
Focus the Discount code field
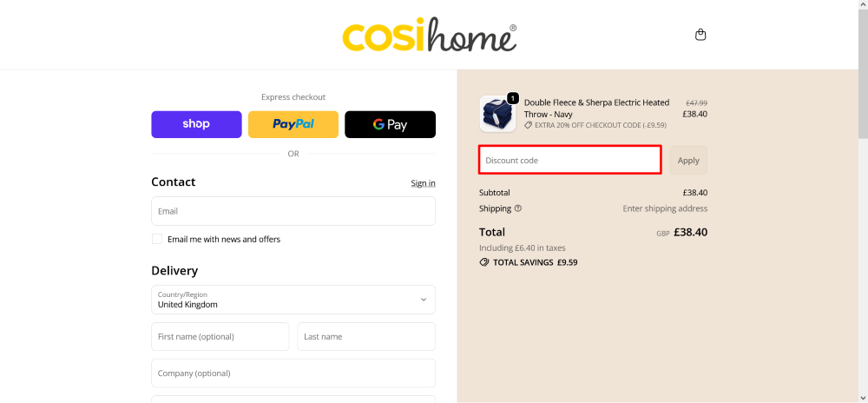tap(570, 160)
